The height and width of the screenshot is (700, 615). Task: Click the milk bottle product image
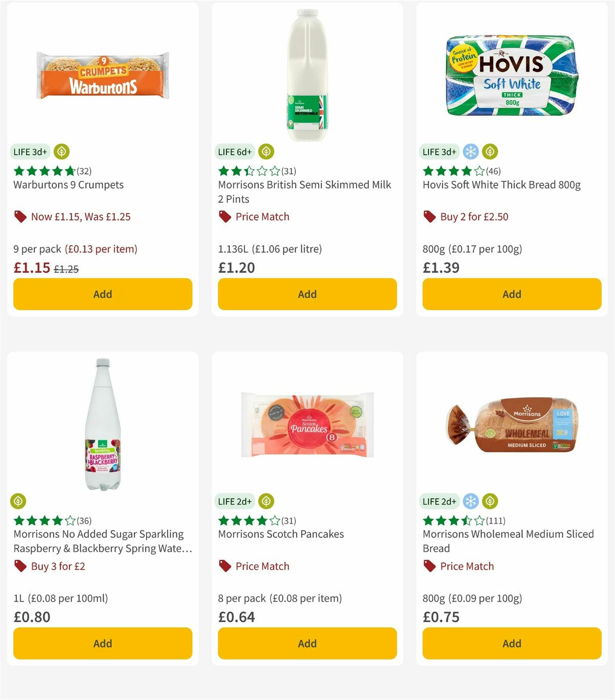306,74
